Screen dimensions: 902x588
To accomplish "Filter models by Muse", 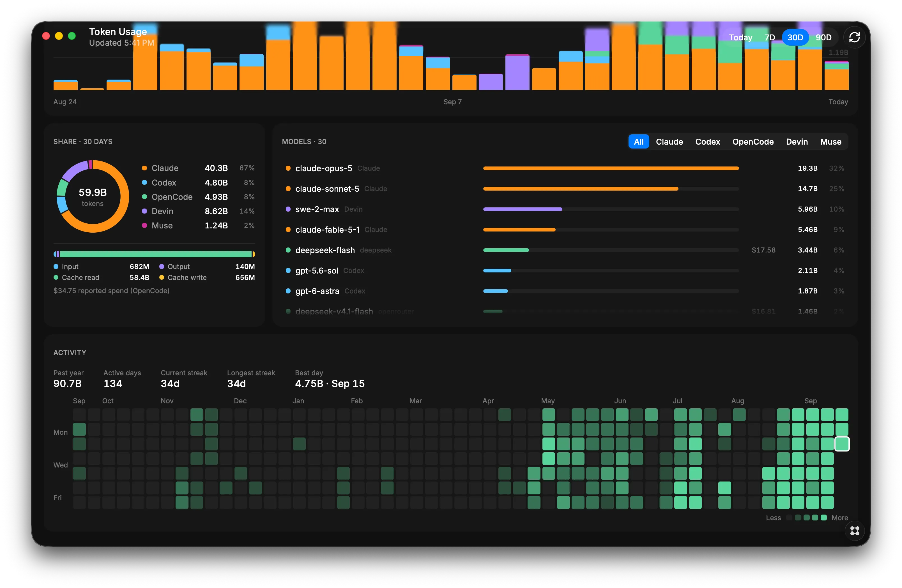I will tap(830, 142).
